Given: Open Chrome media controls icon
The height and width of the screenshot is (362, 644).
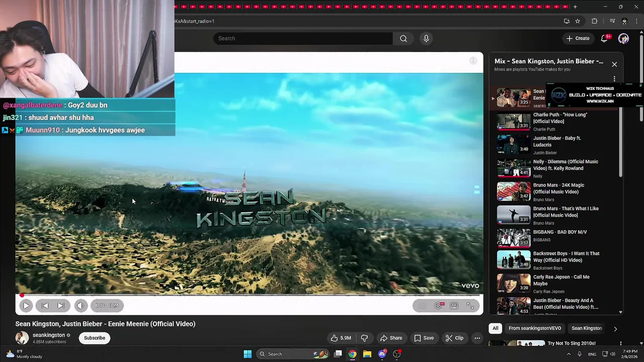Looking at the screenshot, I should 612,21.
